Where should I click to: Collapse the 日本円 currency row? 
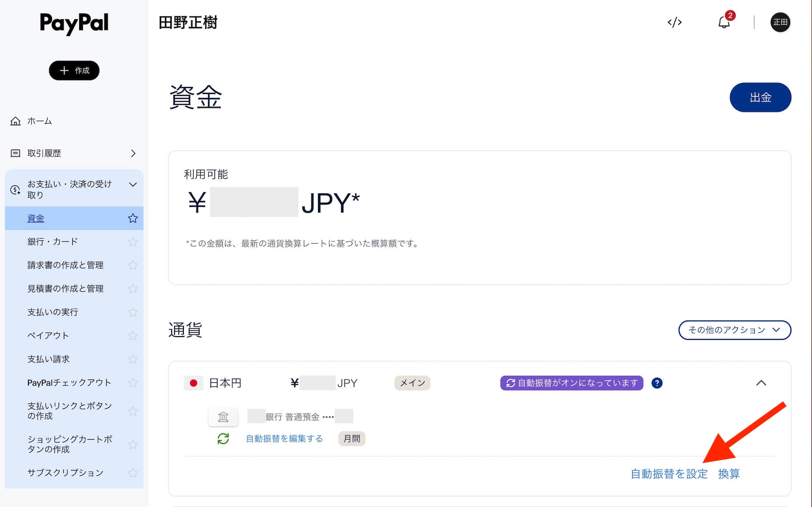coord(761,383)
